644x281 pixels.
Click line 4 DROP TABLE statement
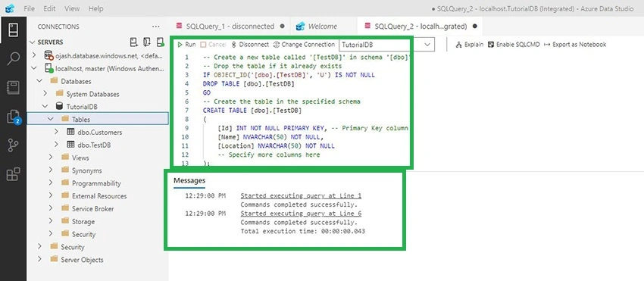point(249,84)
